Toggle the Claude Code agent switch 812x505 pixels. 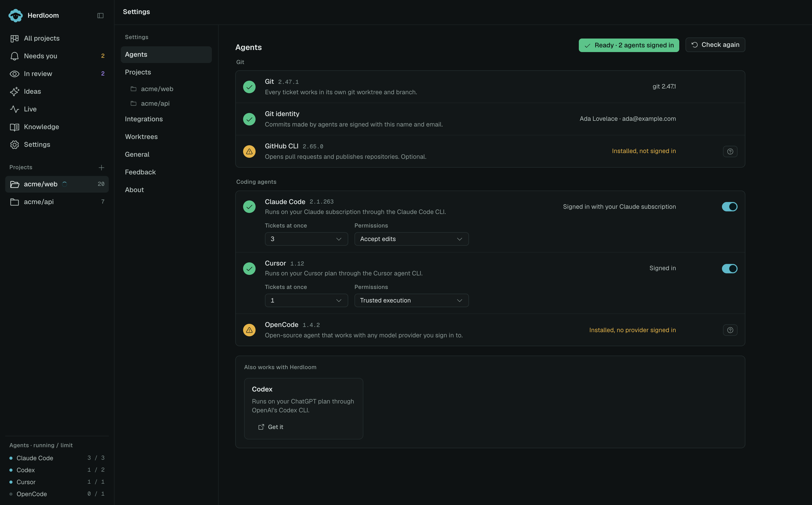729,207
